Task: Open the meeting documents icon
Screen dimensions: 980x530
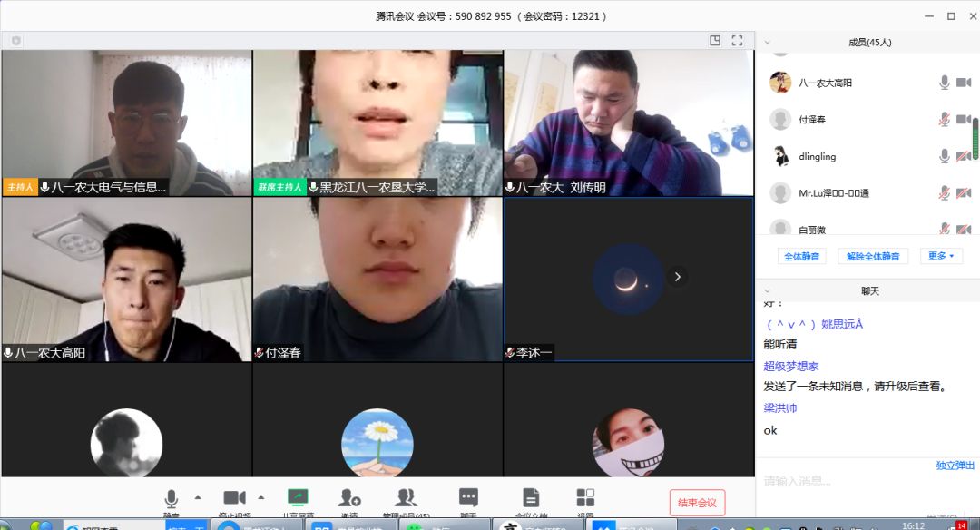Action: [531, 497]
